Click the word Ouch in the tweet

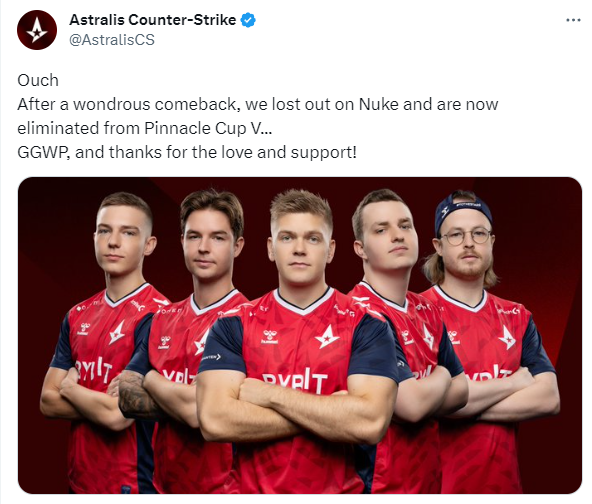(38, 80)
